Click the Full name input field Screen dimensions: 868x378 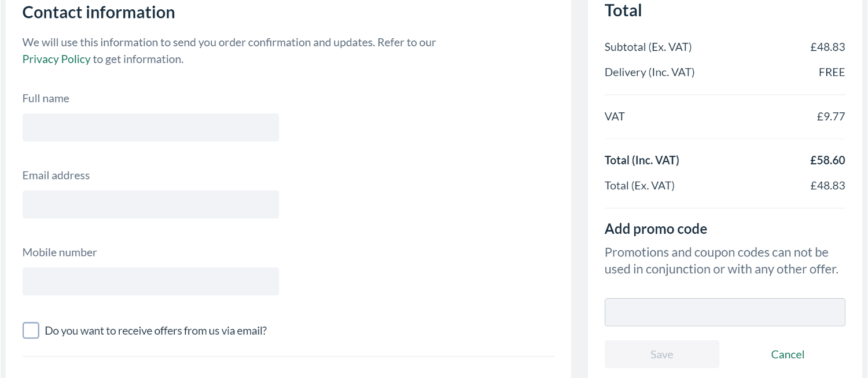point(150,127)
